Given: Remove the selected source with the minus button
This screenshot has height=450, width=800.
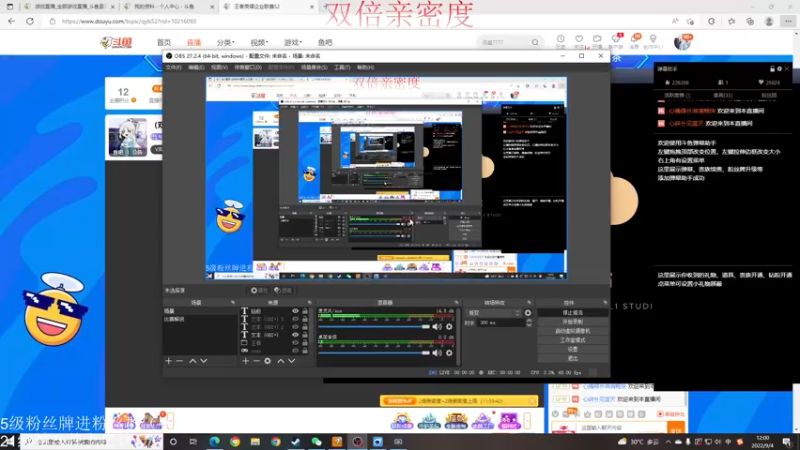Looking at the screenshot, I should click(257, 361).
